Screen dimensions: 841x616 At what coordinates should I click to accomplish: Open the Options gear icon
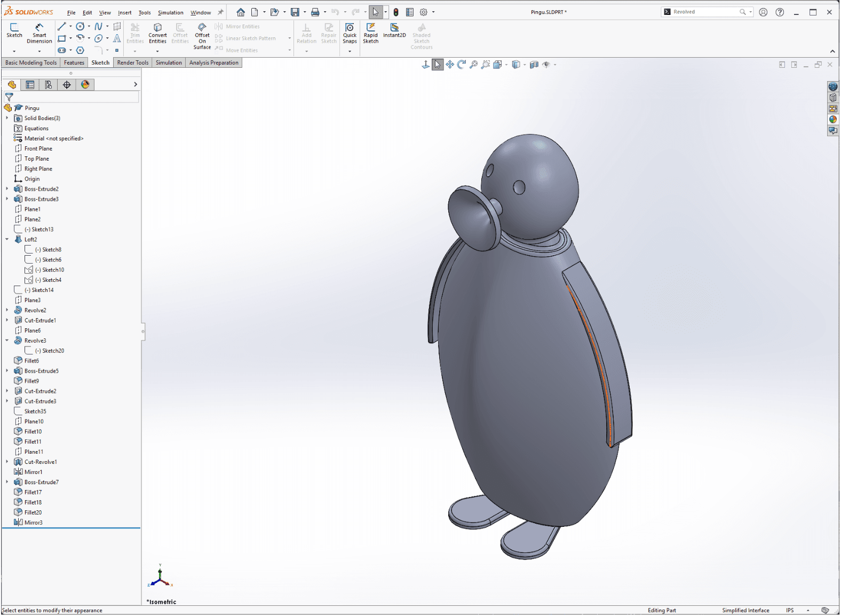[x=424, y=12]
